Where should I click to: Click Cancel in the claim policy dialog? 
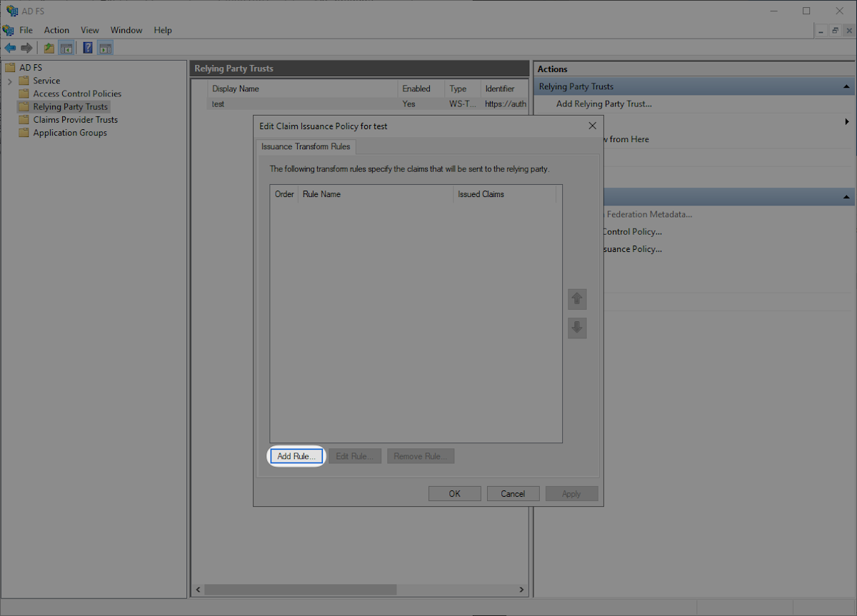click(x=513, y=493)
